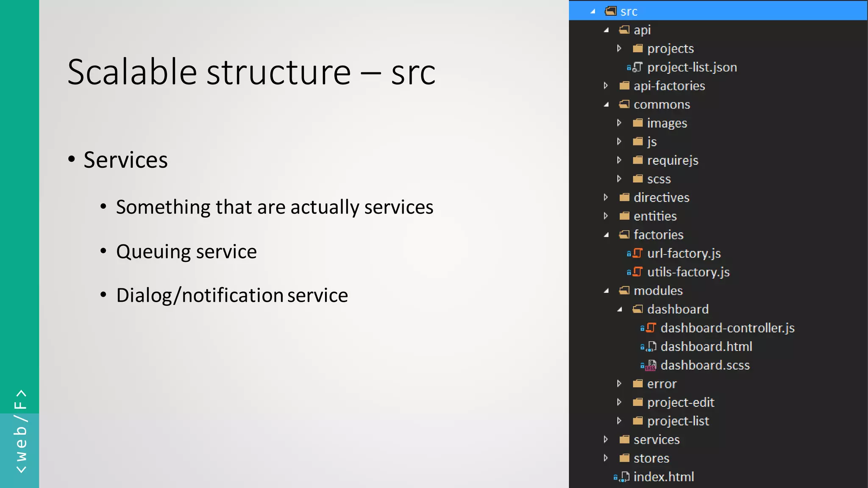Collapse the api folder arrow

coord(606,30)
